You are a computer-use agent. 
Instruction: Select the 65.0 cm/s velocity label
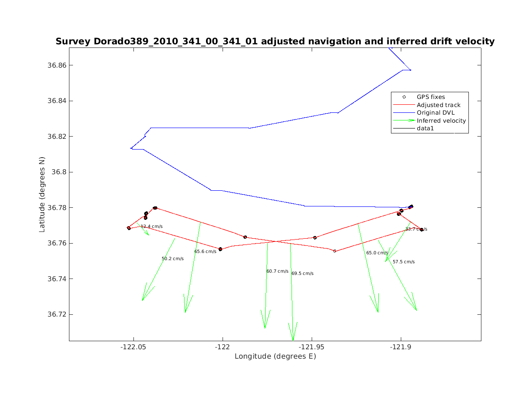pos(377,253)
